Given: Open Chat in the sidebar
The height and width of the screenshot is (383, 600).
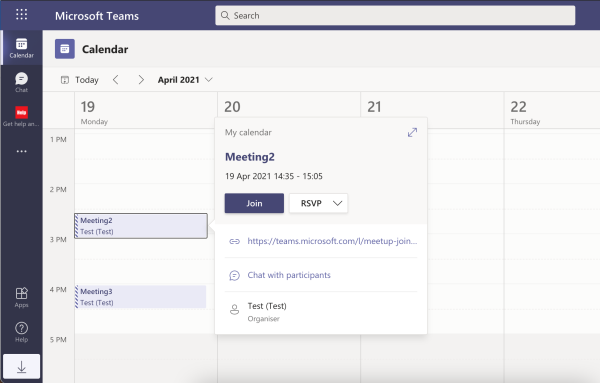Looking at the screenshot, I should point(21,82).
